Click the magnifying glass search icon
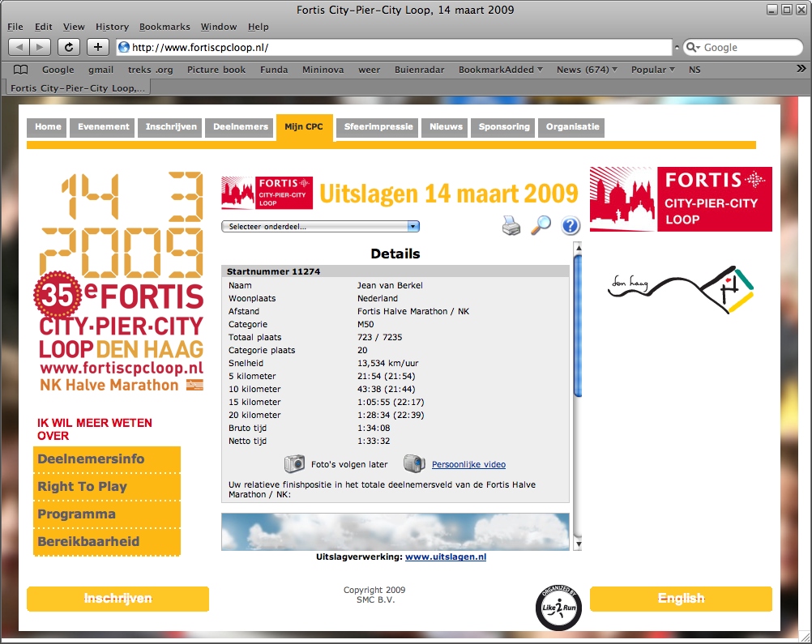The image size is (812, 644). click(x=541, y=226)
